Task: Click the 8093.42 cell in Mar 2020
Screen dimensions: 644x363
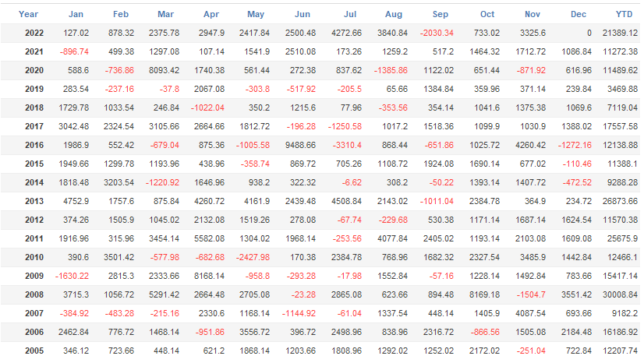Action: [164, 70]
